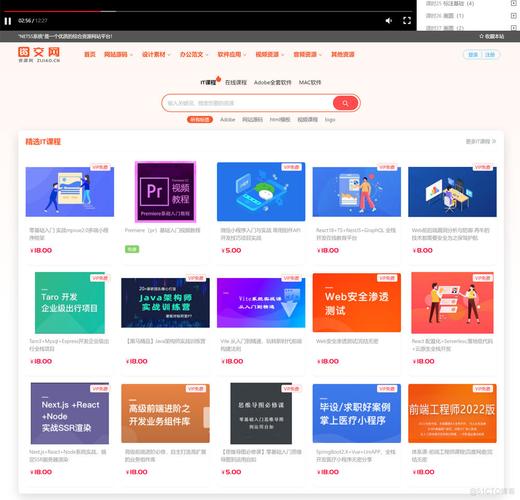Image resolution: width=520 pixels, height=500 pixels.
Task: Enter fullscreen with the fullscreen icon
Action: click(407, 21)
